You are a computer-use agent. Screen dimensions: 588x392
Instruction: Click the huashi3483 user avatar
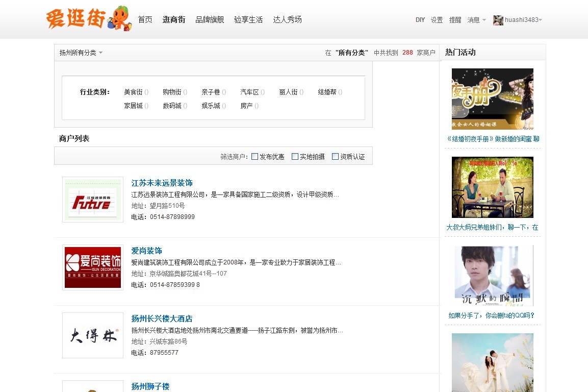tap(498, 20)
